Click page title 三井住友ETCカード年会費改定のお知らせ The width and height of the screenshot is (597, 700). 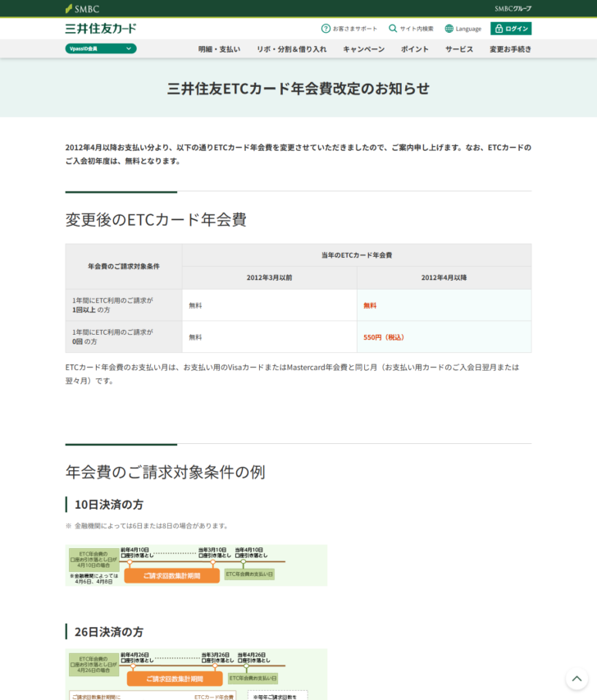(x=298, y=89)
